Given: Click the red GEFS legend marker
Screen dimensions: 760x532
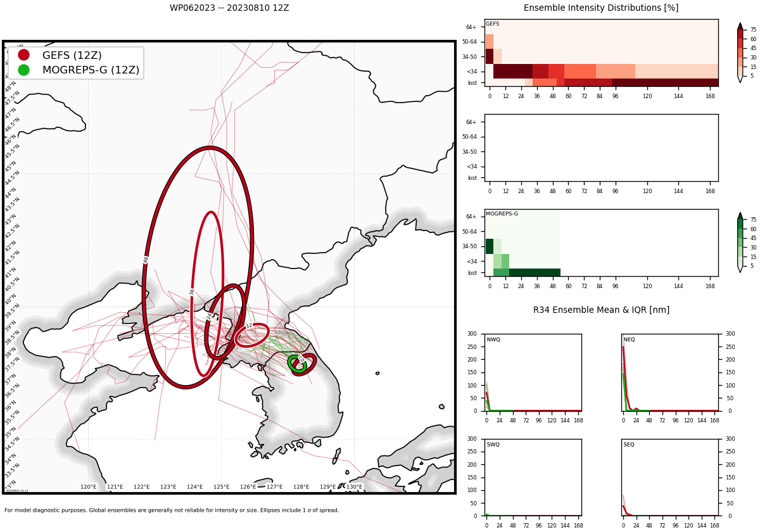Looking at the screenshot, I should [23, 55].
